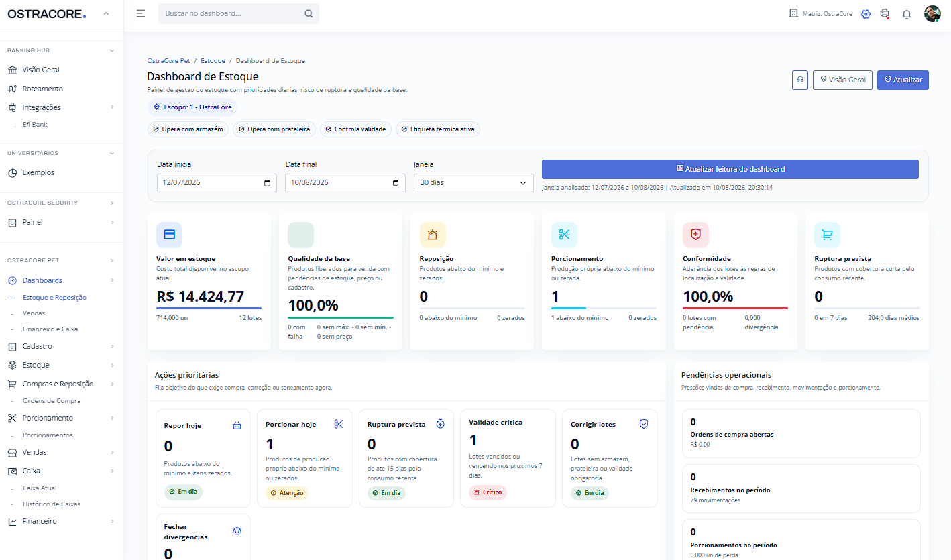The image size is (951, 560).
Task: Click the scissors icon on Porcionar hoje
Action: pyautogui.click(x=339, y=424)
